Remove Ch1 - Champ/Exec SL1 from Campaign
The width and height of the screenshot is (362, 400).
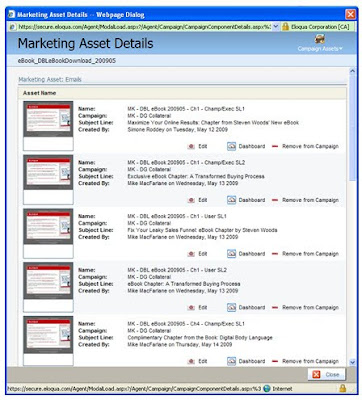coord(310,146)
